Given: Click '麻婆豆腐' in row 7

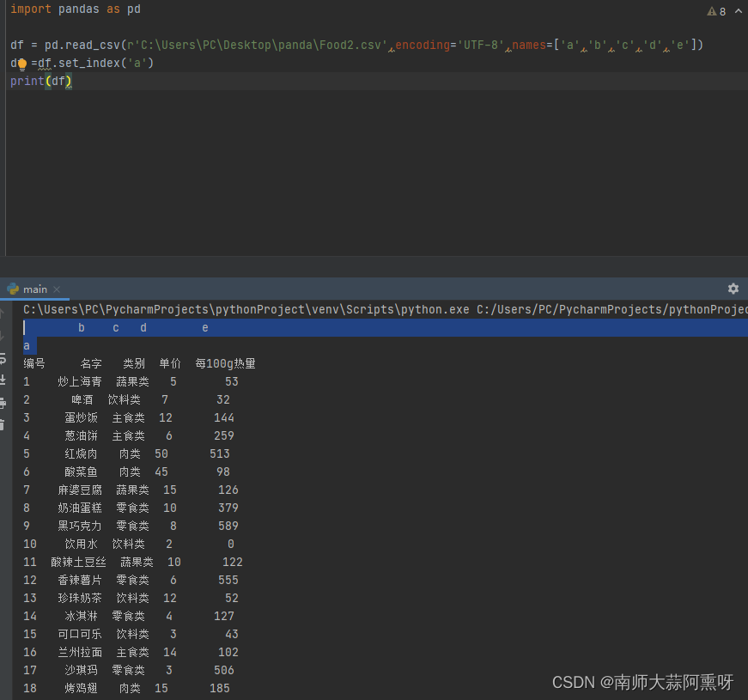Looking at the screenshot, I should tap(80, 490).
